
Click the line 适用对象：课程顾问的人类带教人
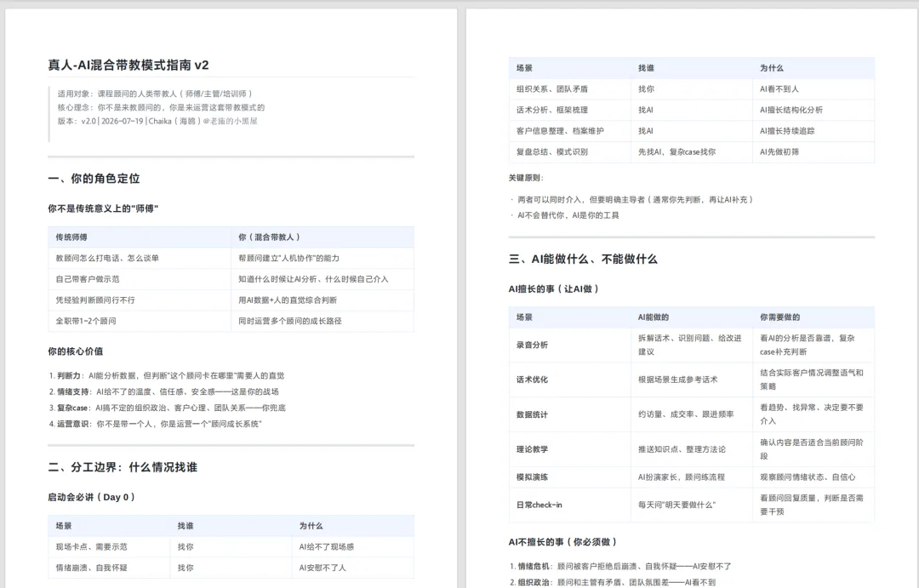[156, 94]
